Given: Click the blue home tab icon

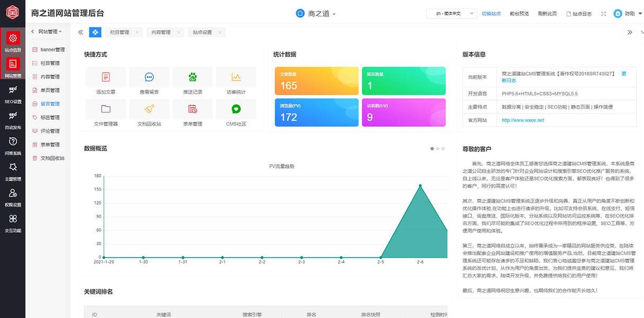Looking at the screenshot, I should coord(95,32).
